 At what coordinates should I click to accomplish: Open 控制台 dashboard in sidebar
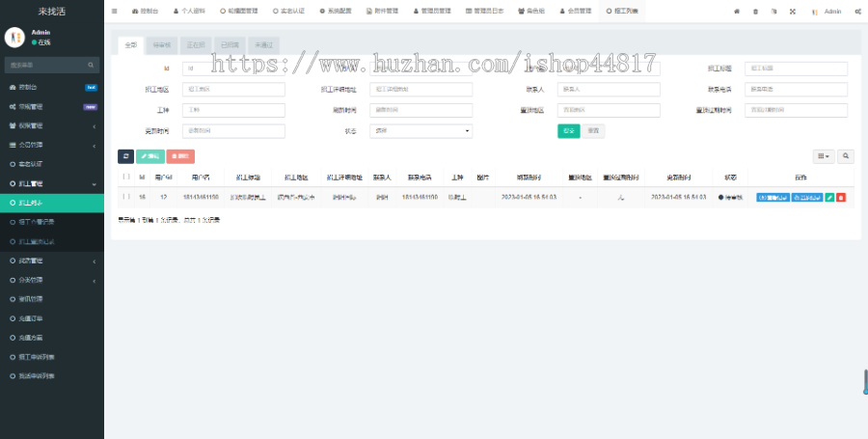coord(52,87)
